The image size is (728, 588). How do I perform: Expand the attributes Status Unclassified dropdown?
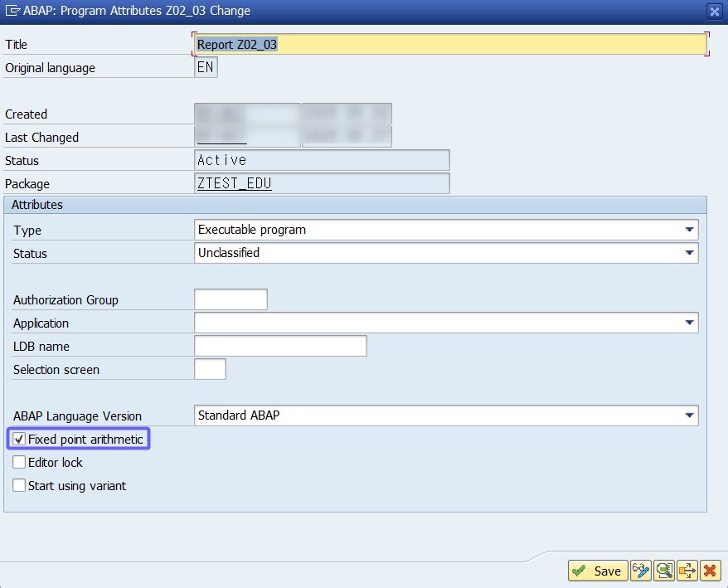[x=690, y=253]
